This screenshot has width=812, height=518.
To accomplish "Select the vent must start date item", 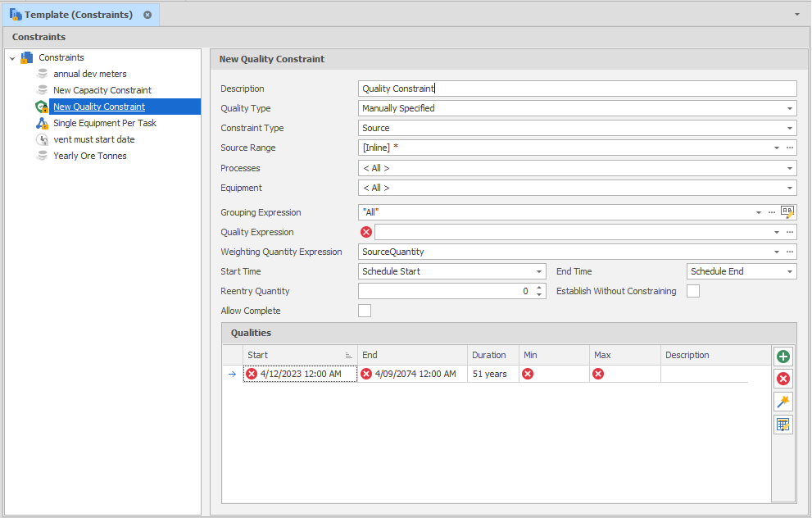I will click(x=93, y=139).
